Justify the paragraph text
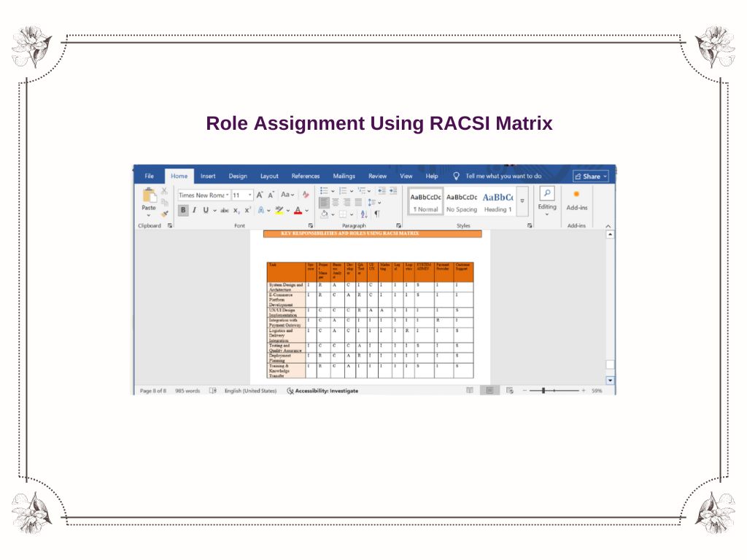The height and width of the screenshot is (560, 747). click(358, 203)
